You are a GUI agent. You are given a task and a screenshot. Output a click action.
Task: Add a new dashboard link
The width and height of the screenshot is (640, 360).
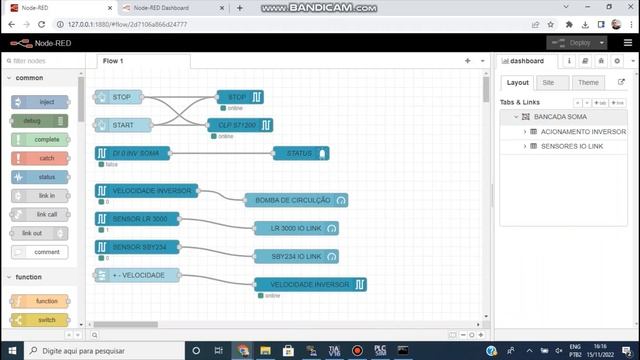pos(618,103)
